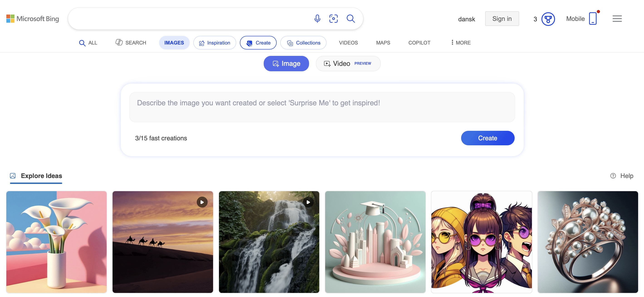Click the Inspiration pill button

coord(214,42)
